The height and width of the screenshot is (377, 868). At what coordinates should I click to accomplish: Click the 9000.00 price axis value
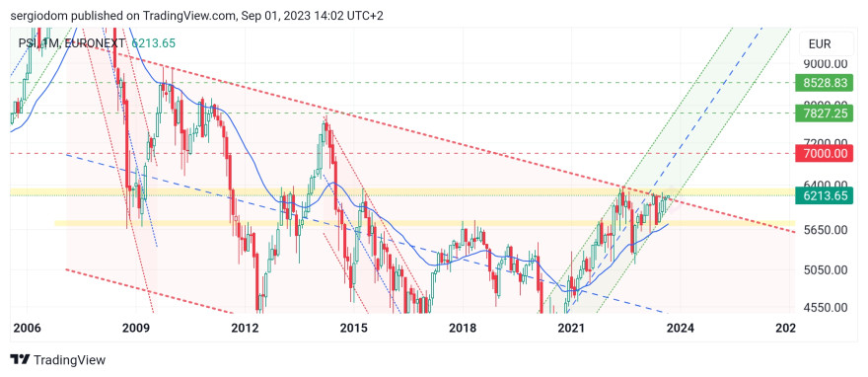825,65
